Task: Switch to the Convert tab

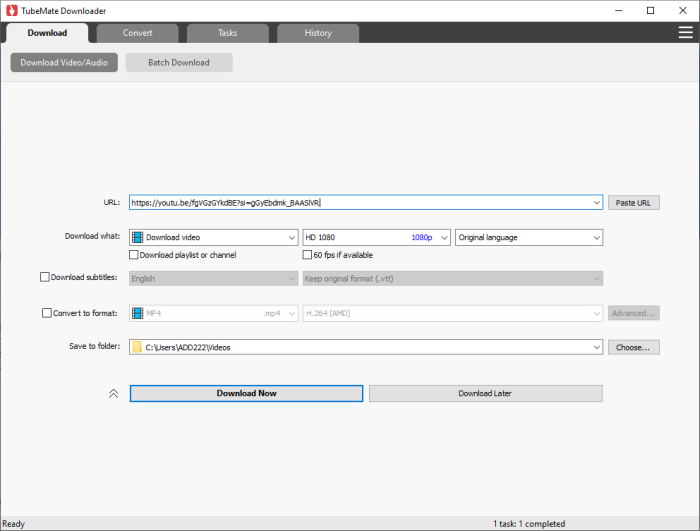Action: (x=138, y=33)
